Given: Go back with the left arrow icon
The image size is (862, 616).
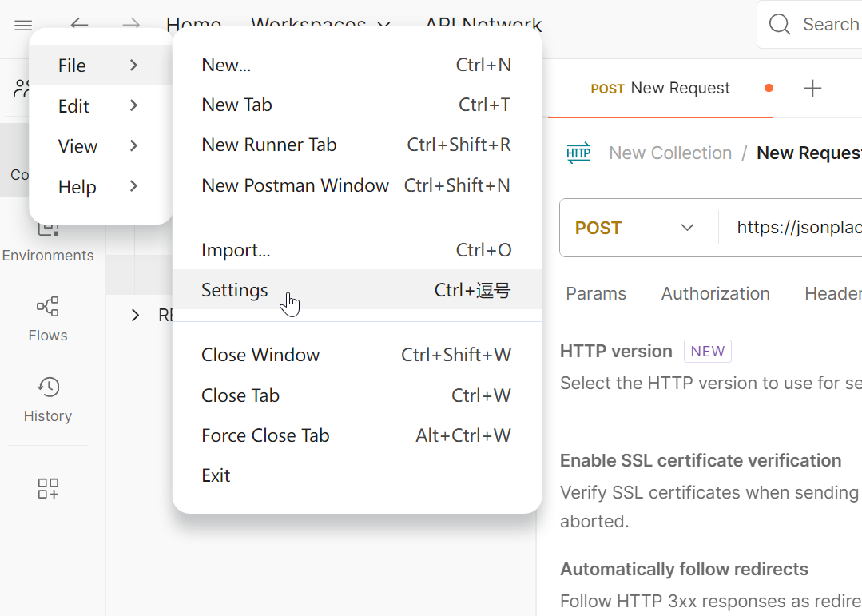Looking at the screenshot, I should pyautogui.click(x=79, y=24).
